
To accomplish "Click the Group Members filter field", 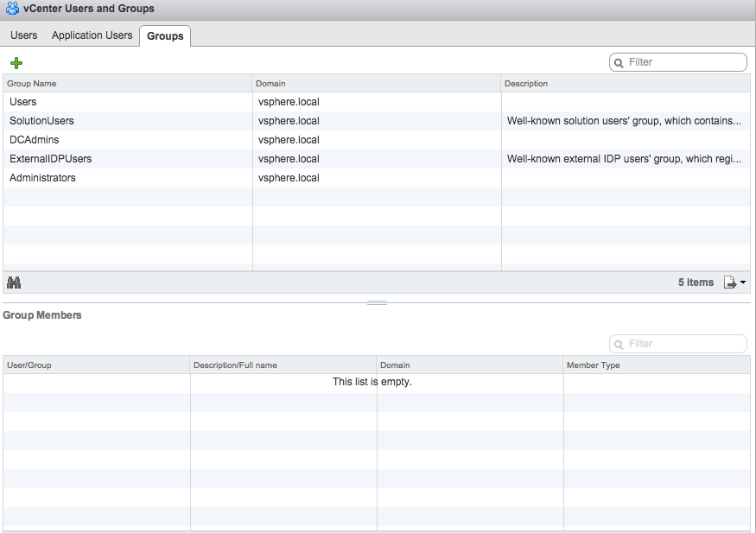I will click(x=678, y=344).
